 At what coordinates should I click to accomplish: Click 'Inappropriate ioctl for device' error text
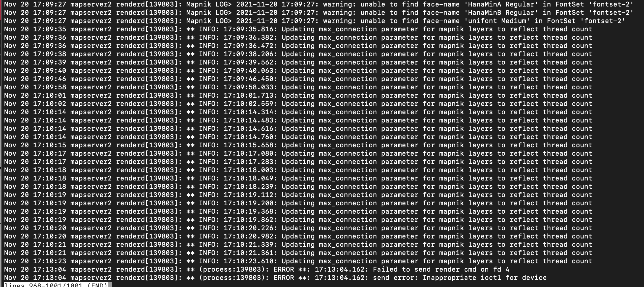tap(484, 278)
